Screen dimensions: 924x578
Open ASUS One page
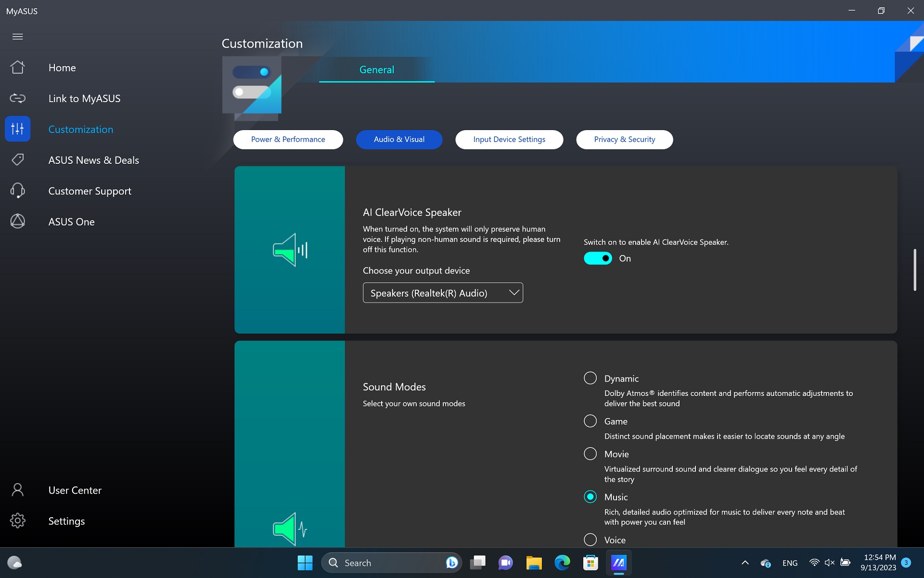click(72, 222)
